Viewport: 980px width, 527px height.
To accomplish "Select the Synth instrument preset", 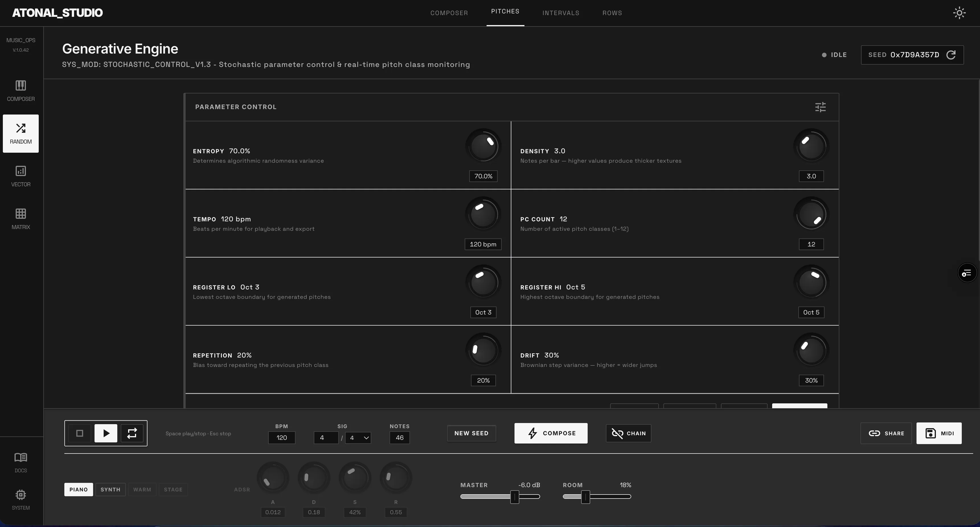I will pos(110,489).
